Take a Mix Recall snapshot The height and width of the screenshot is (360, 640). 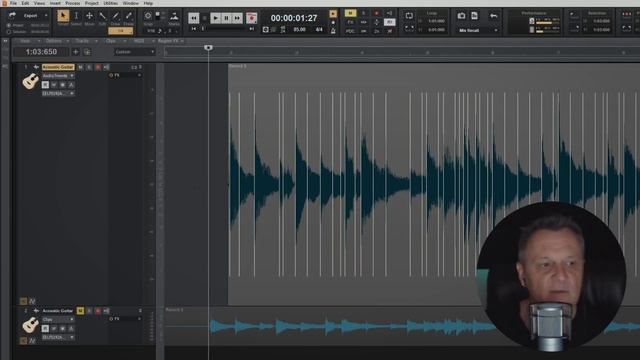pyautogui.click(x=461, y=16)
